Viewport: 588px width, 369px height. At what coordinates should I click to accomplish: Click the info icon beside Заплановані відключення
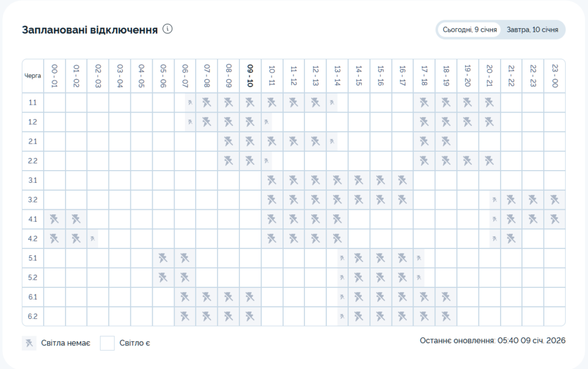pos(168,29)
